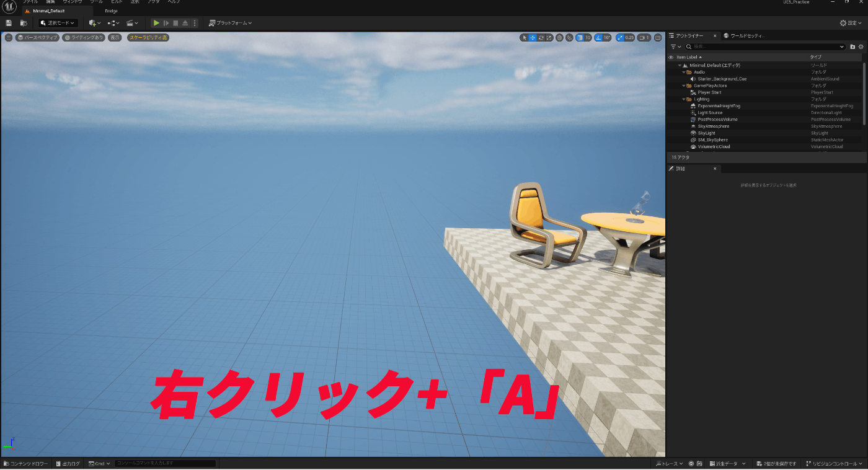Select the Scale tool in viewport

click(x=549, y=37)
